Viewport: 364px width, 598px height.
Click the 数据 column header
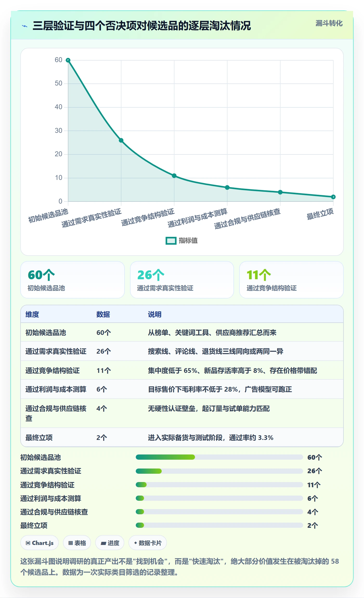103,314
